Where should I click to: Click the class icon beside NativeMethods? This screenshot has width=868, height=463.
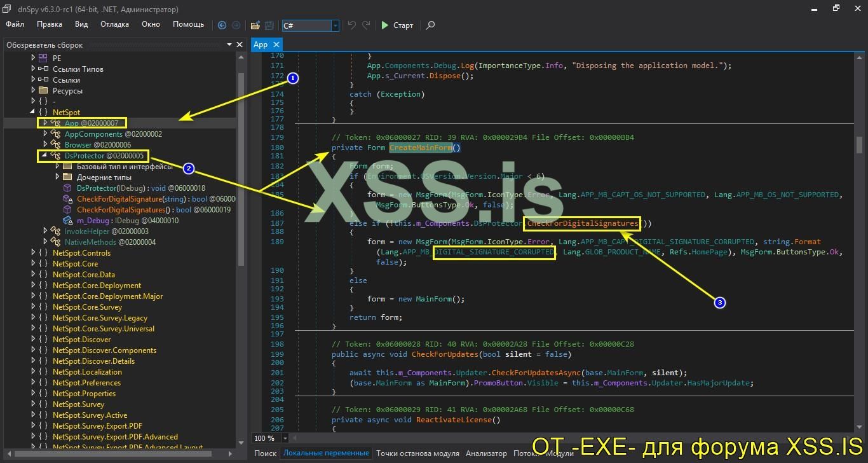55,242
